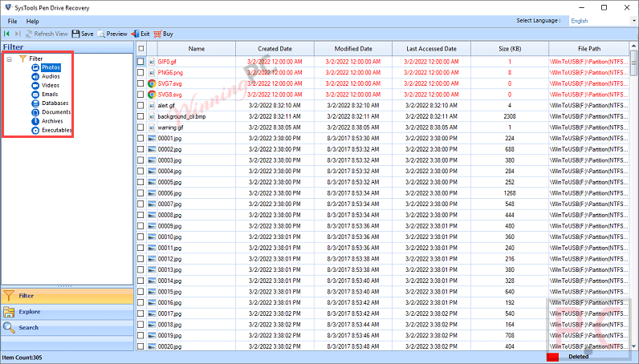
Task: Sort by Size (KB) column header
Action: pyautogui.click(x=510, y=48)
